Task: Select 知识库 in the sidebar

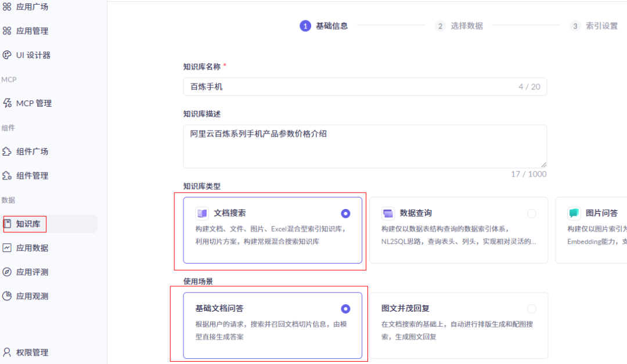Action: coord(28,224)
